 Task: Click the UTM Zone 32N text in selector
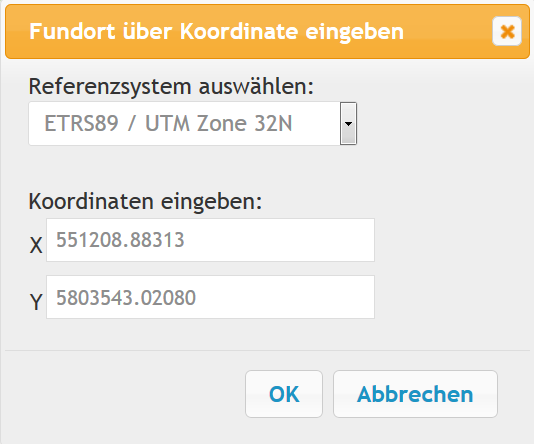point(219,123)
